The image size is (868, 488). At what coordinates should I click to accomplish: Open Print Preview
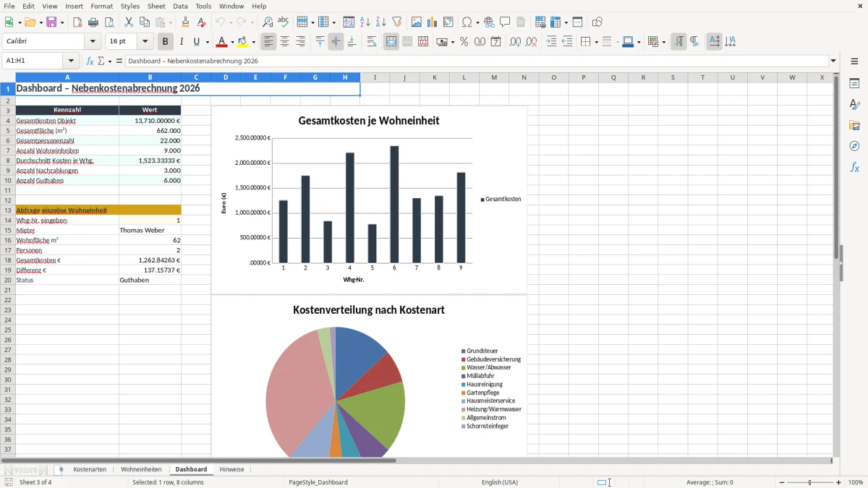tap(109, 22)
